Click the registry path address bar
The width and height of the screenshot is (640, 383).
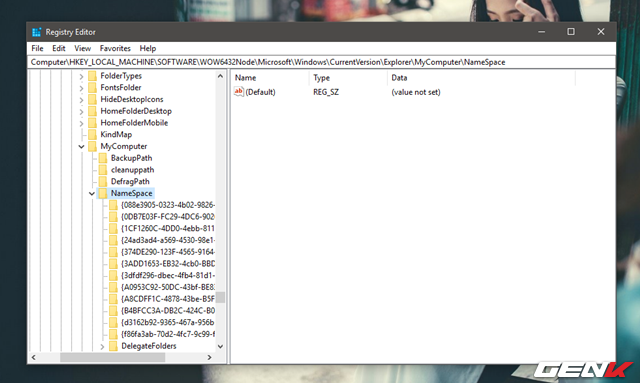coord(321,62)
